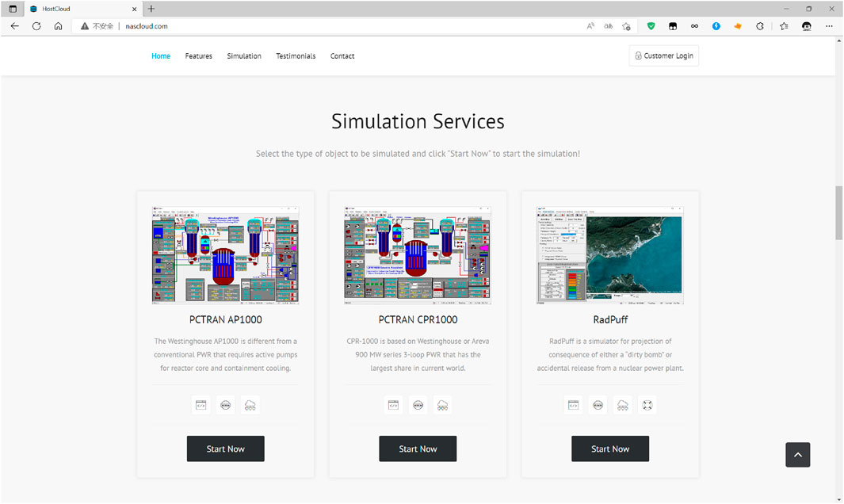Click the Customer Login button
This screenshot has height=504, width=844.
point(663,55)
